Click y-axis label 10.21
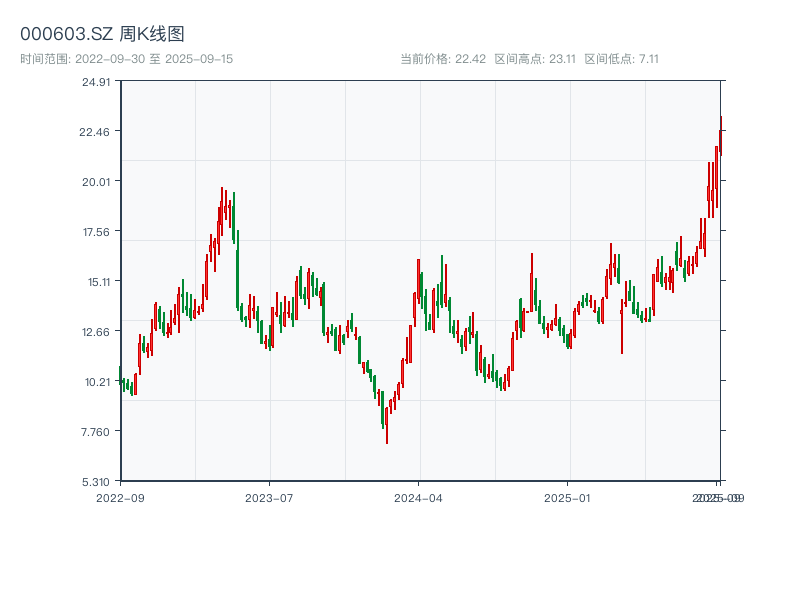The width and height of the screenshot is (800, 600). point(97,382)
